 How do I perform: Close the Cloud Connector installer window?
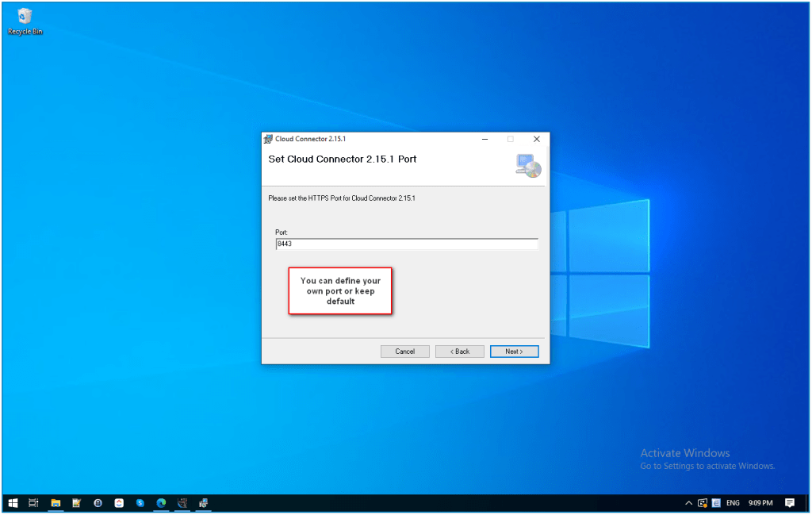pos(536,139)
